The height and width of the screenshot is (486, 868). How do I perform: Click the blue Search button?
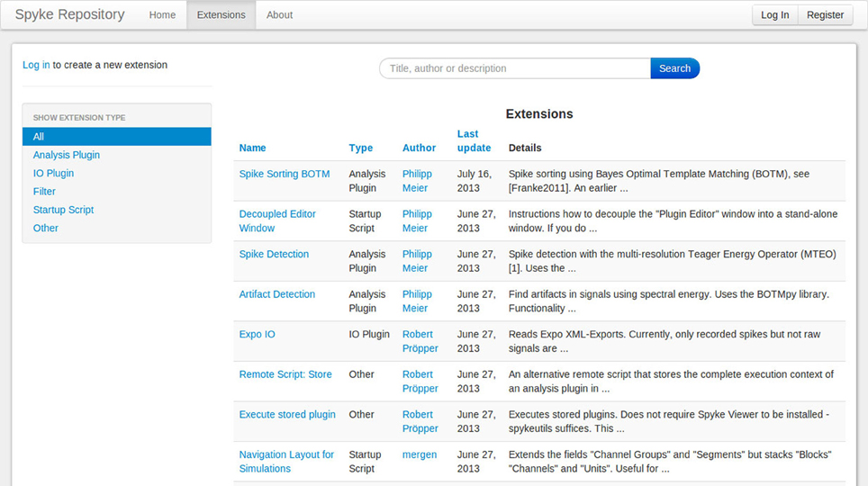tap(674, 68)
